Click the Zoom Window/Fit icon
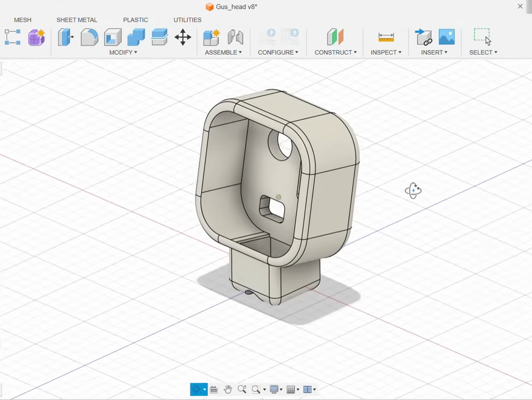The image size is (532, 400). [x=256, y=390]
